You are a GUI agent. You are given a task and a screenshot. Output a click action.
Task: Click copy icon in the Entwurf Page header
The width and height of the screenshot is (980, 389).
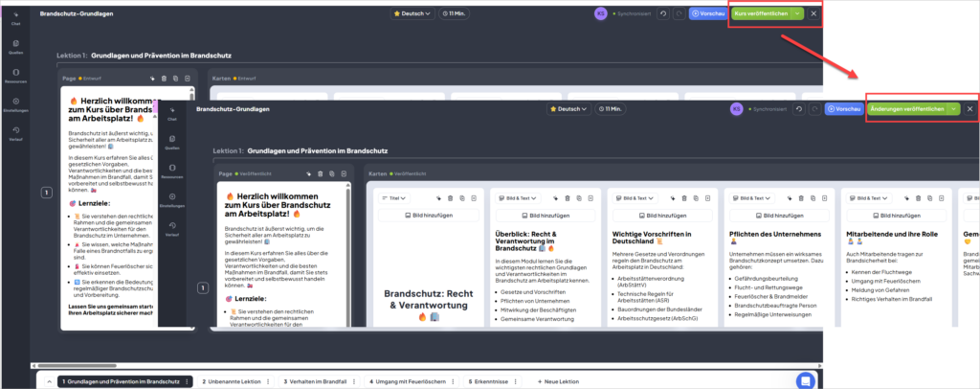pos(175,79)
